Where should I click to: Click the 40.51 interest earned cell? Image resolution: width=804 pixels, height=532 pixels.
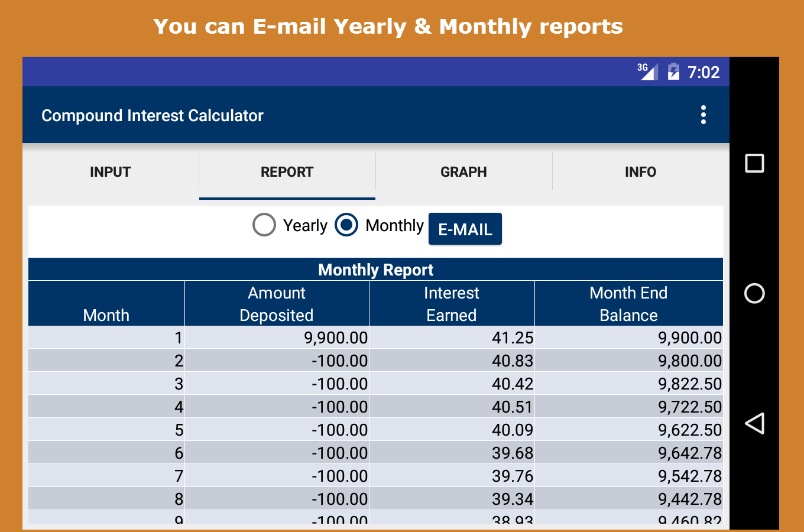452,407
